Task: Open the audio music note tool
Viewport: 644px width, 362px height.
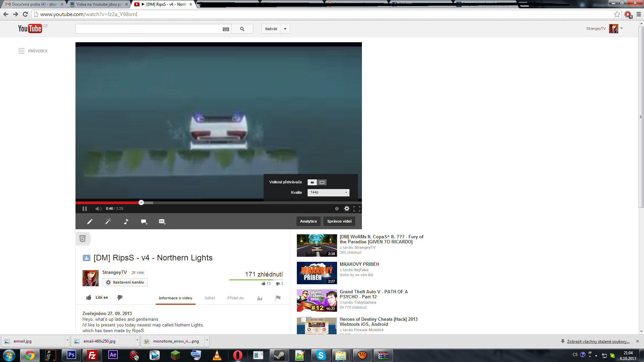Action: coord(126,222)
